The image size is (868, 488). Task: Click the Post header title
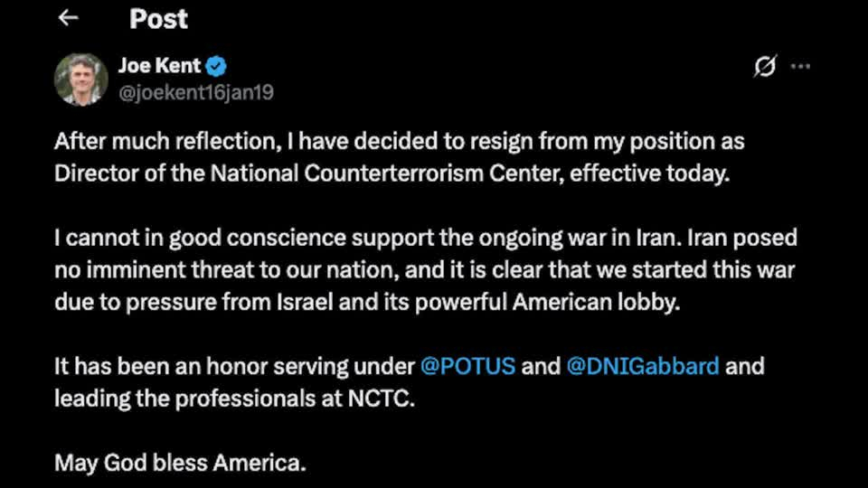point(158,18)
